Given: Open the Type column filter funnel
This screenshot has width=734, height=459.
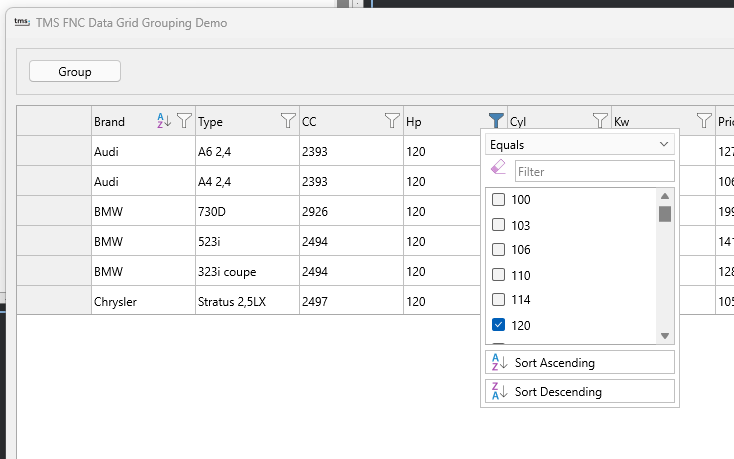Looking at the screenshot, I should pos(288,121).
